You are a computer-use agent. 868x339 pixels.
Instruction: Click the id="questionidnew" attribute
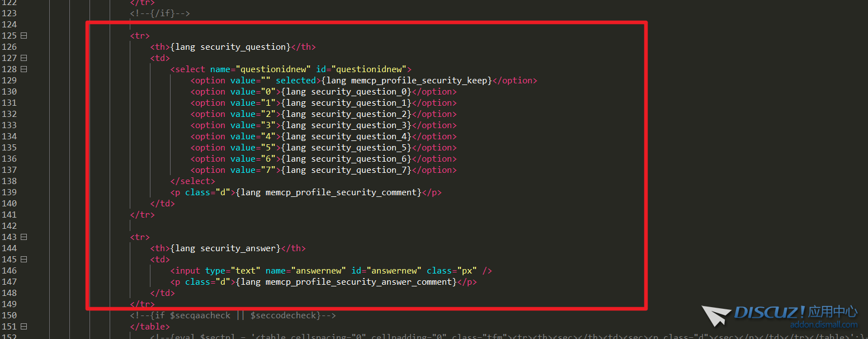pos(361,69)
